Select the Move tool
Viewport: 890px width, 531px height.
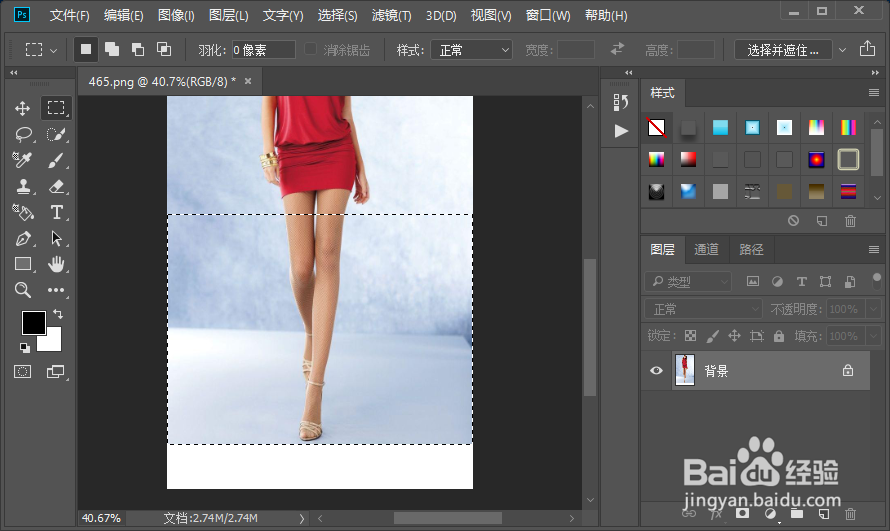[x=23, y=108]
